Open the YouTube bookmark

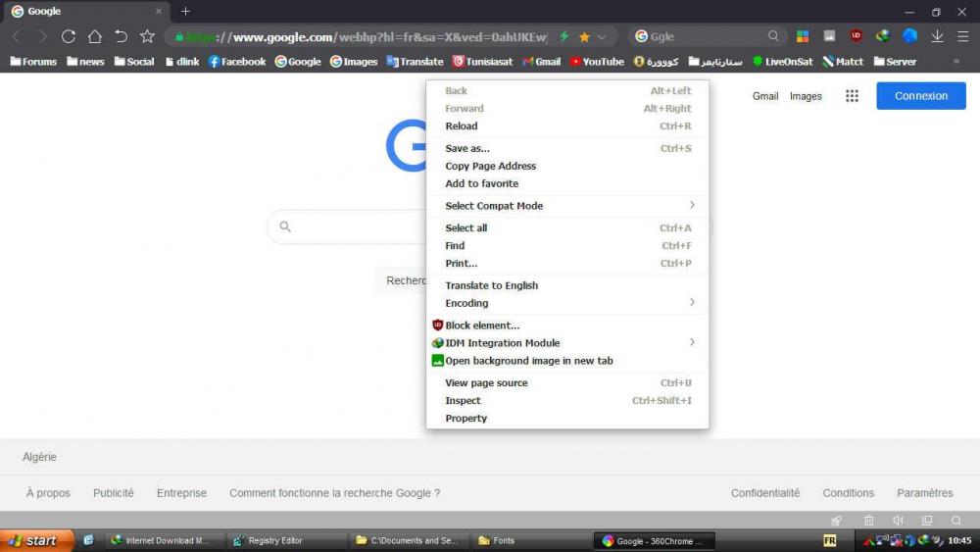(x=597, y=61)
